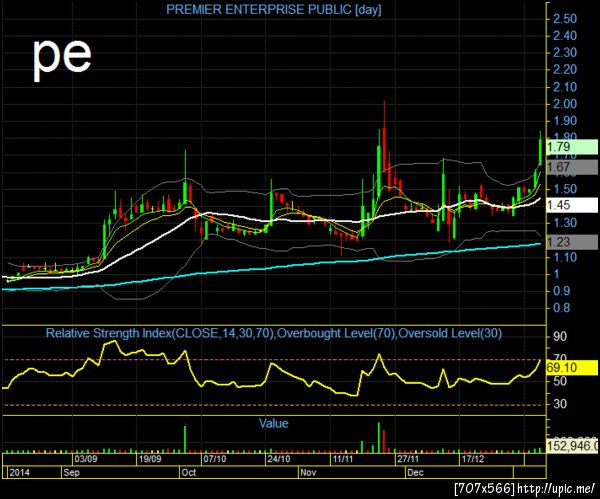Image resolution: width=600 pixels, height=499 pixels.
Task: Click the Dec month label
Action: pyautogui.click(x=416, y=472)
